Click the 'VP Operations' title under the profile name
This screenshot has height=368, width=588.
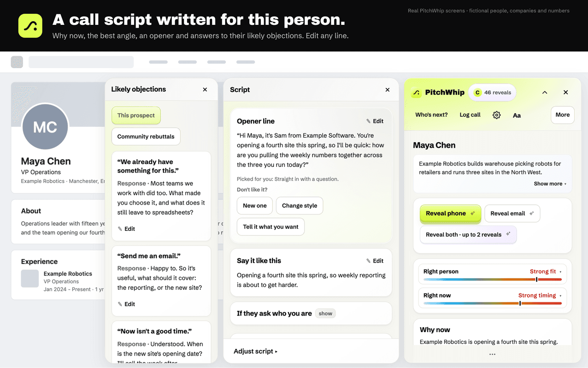pyautogui.click(x=41, y=172)
